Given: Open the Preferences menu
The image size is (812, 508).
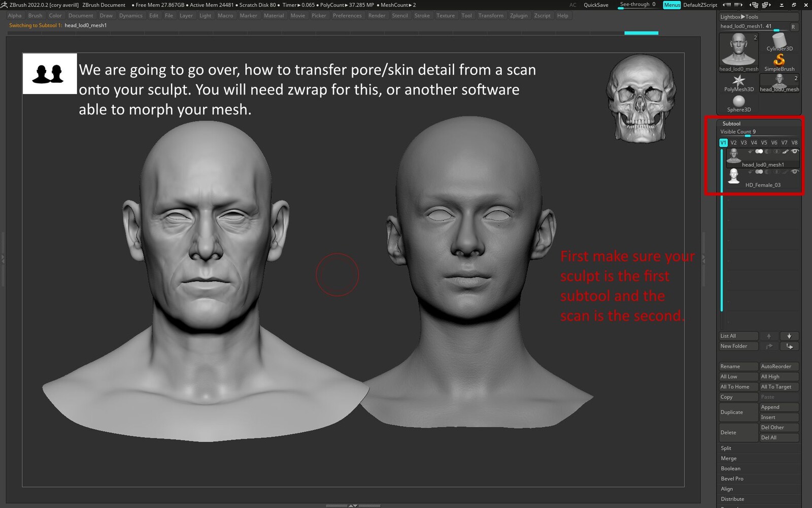Looking at the screenshot, I should click(347, 16).
